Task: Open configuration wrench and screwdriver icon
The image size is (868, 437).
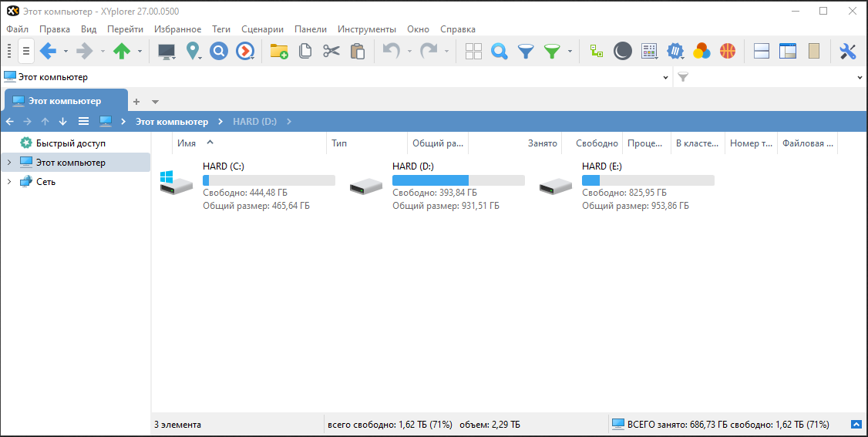Action: click(x=847, y=52)
